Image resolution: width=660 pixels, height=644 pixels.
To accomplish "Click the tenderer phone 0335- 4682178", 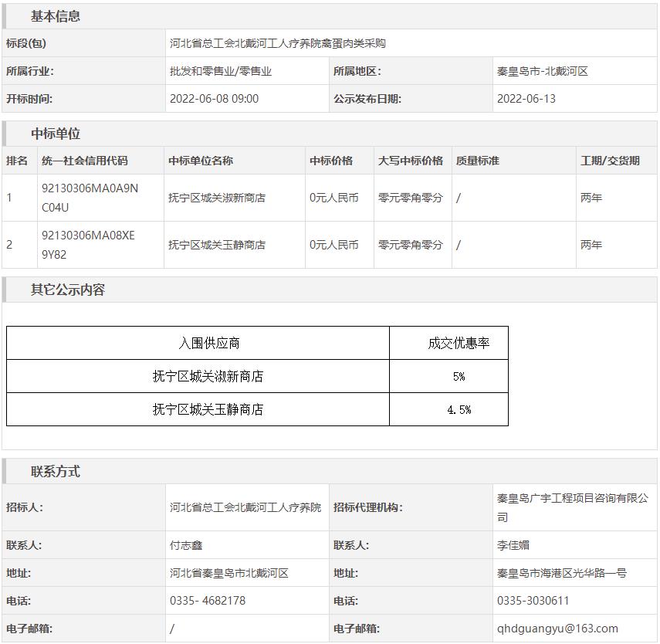I will 208,602.
